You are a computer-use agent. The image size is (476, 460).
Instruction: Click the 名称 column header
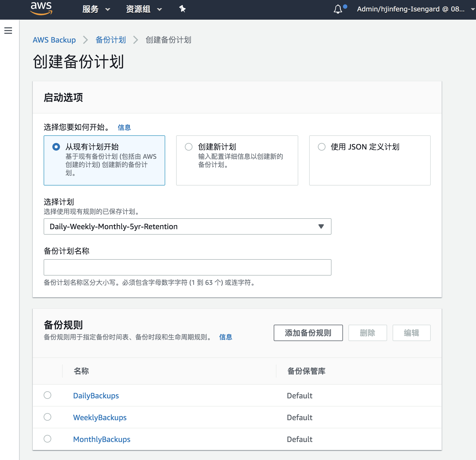tap(81, 371)
